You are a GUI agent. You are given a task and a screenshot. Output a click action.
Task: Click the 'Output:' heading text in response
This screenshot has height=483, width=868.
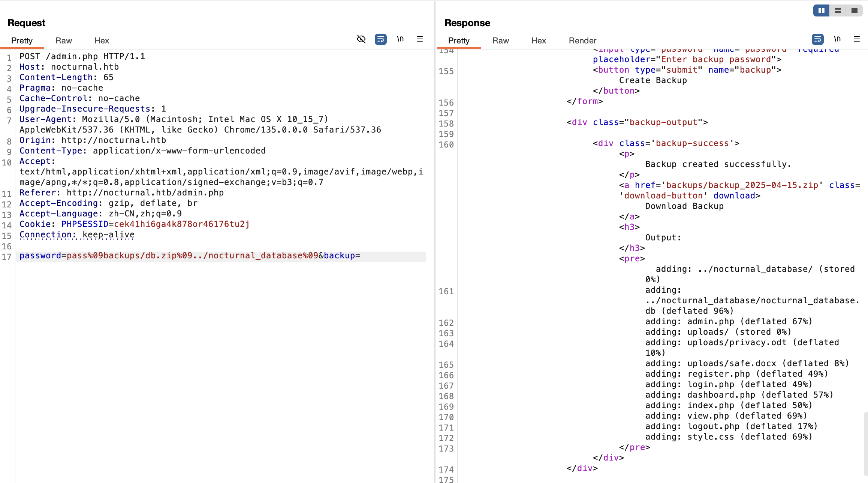663,238
